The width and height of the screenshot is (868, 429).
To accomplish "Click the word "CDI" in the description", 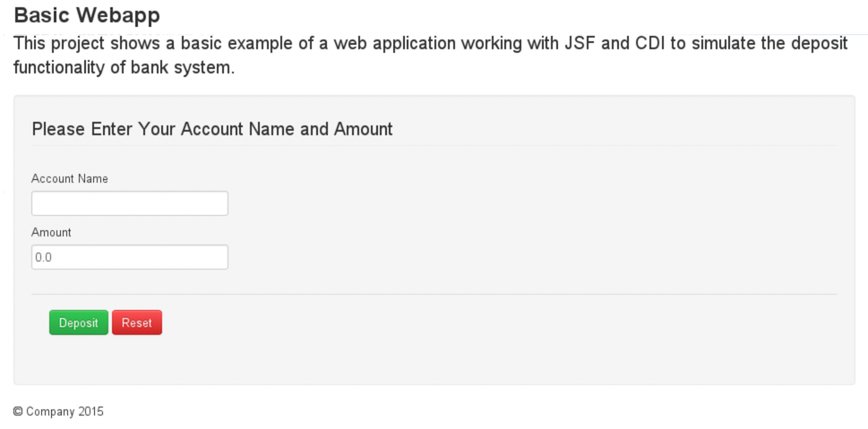I will point(647,44).
